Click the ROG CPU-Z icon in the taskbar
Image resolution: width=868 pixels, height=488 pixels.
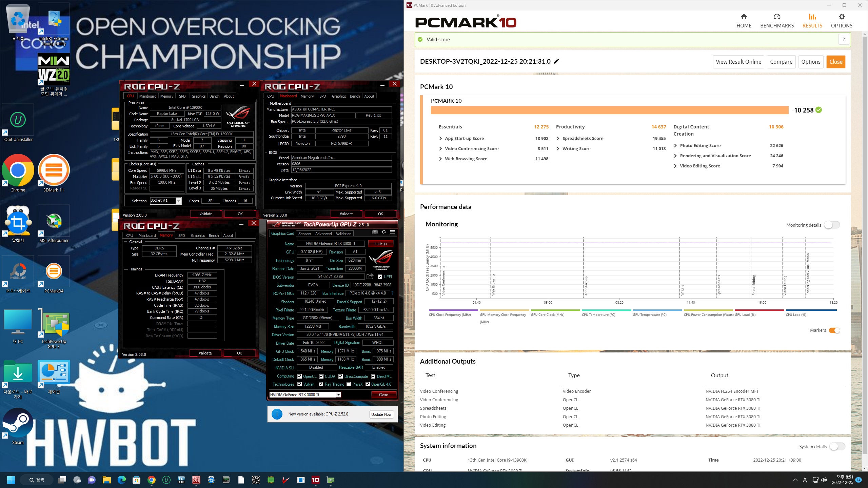point(196,480)
